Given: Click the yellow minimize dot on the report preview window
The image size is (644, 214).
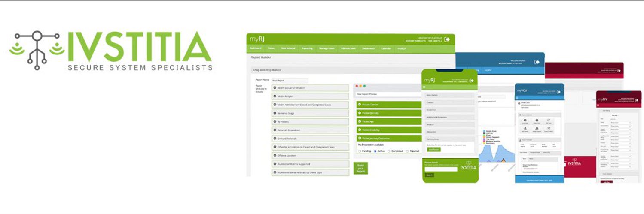Looking at the screenshot, I should click(361, 86).
